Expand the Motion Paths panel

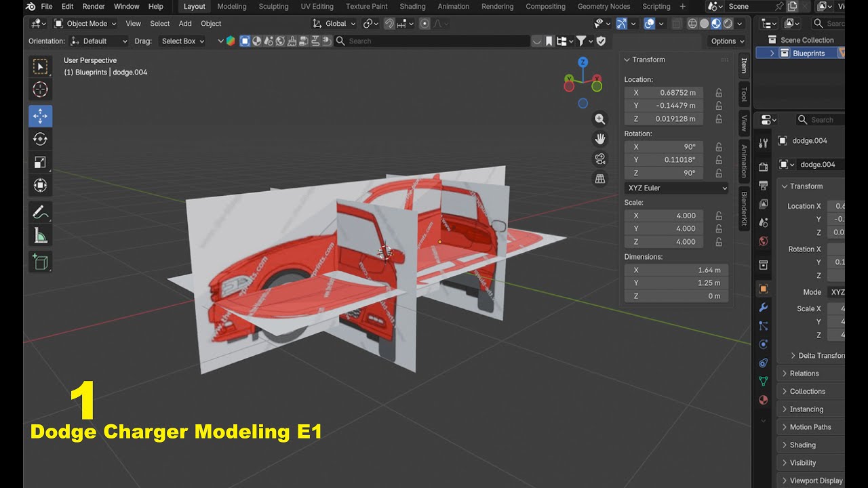(810, 427)
